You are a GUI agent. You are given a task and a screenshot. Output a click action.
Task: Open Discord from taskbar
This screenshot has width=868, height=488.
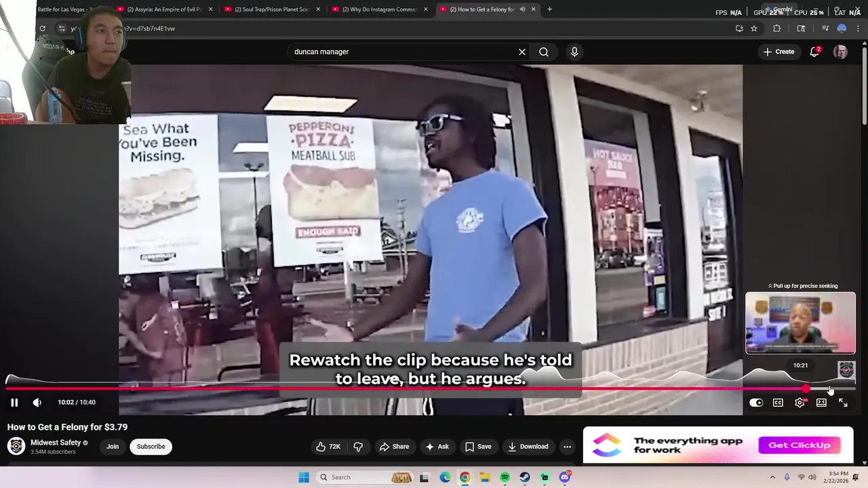click(565, 477)
